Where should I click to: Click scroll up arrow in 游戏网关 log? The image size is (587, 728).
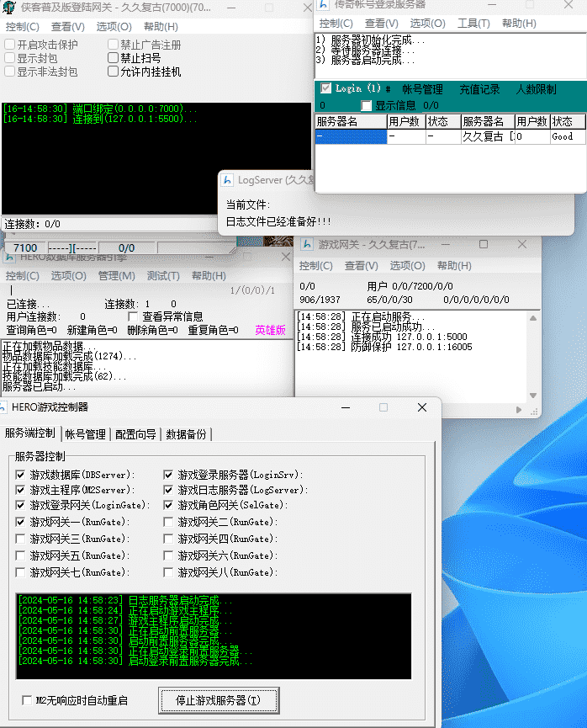[533, 318]
